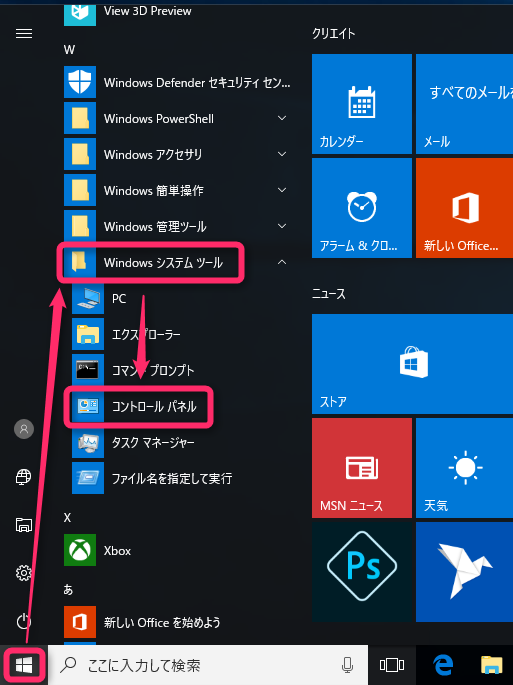Click the エクスプローラー text label

click(x=146, y=335)
